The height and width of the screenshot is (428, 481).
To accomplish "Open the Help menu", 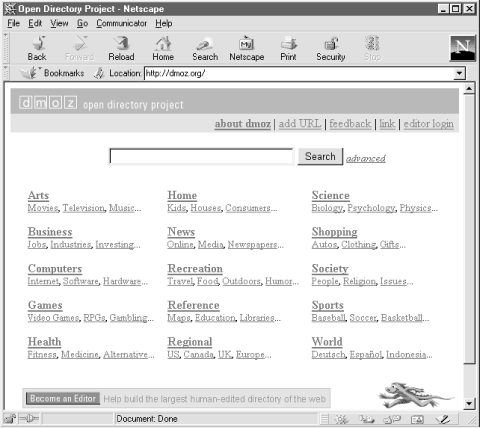I will pyautogui.click(x=164, y=23).
